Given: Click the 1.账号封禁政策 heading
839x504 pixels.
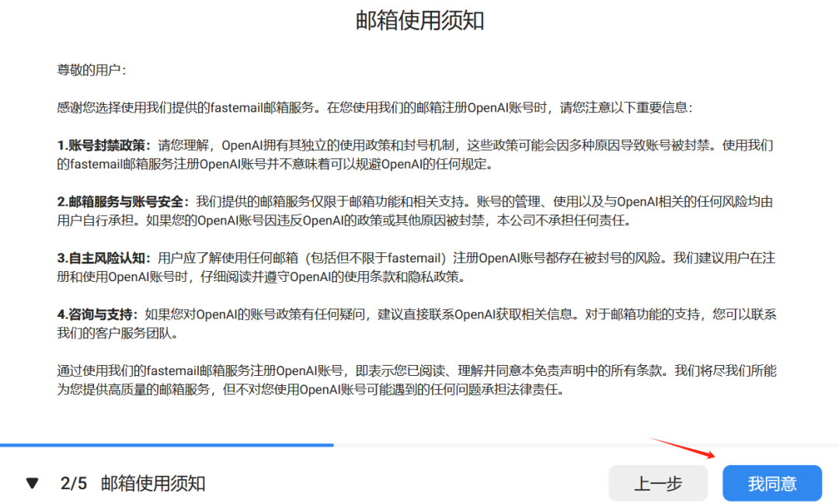Looking at the screenshot, I should [x=104, y=145].
